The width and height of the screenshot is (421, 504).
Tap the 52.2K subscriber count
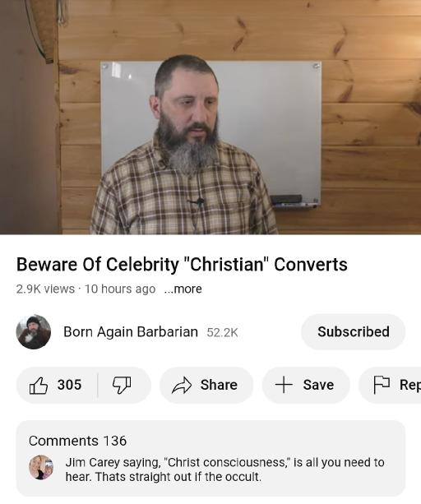pyautogui.click(x=222, y=332)
